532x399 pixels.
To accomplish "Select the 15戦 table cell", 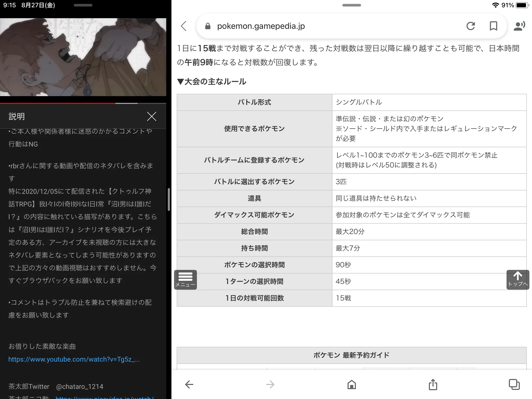I will coord(429,298).
